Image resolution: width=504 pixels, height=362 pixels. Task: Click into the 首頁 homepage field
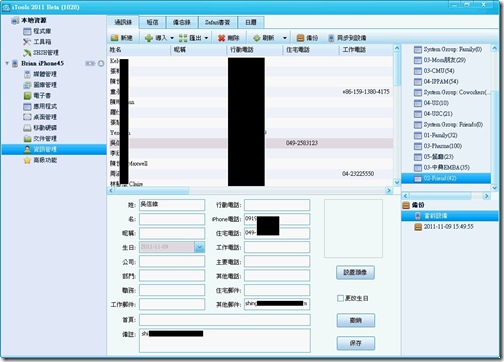click(x=225, y=320)
